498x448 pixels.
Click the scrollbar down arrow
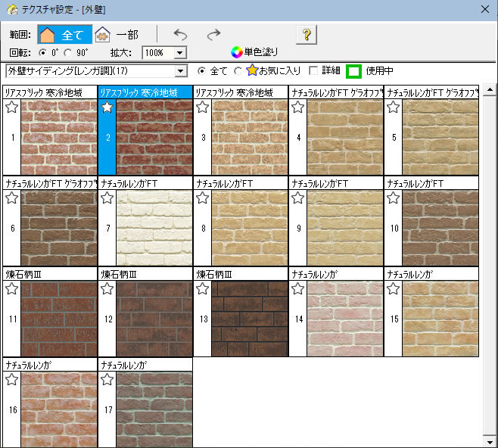coord(490,442)
